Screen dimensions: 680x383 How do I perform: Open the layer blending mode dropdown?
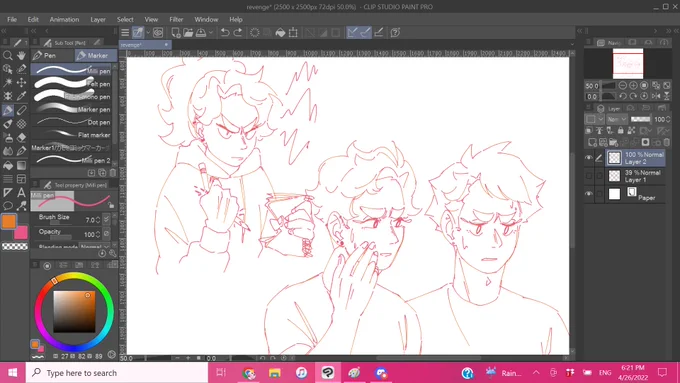[616, 119]
